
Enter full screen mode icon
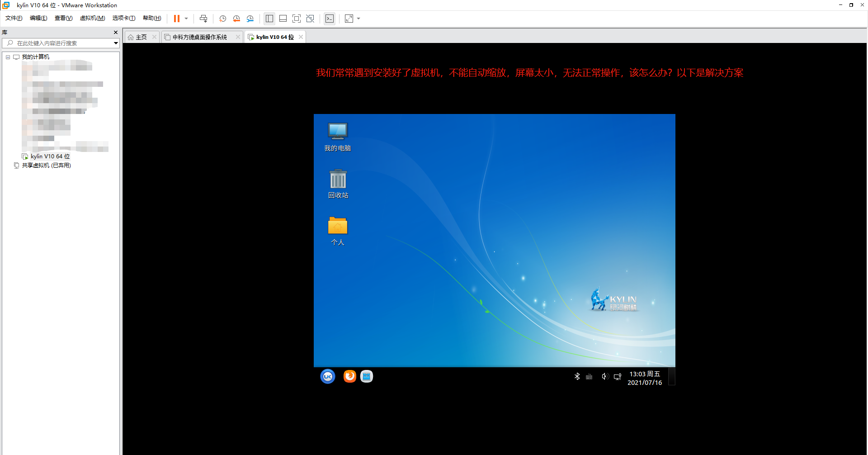click(297, 19)
